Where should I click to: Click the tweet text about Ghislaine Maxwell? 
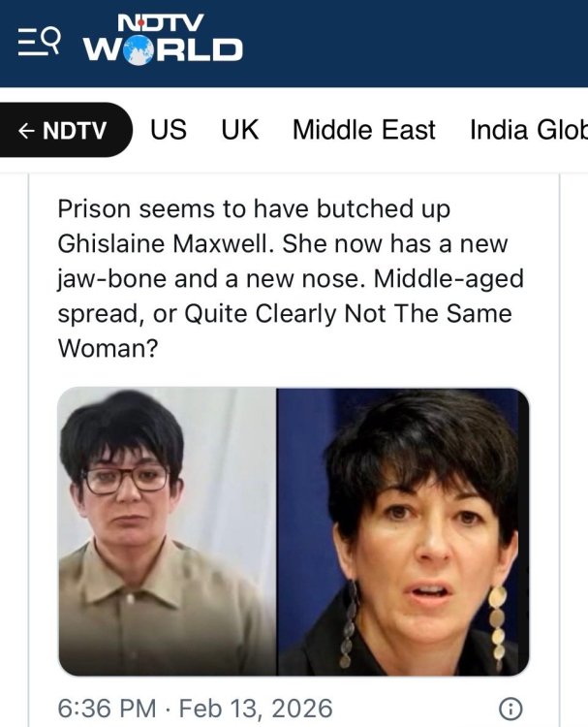click(291, 278)
